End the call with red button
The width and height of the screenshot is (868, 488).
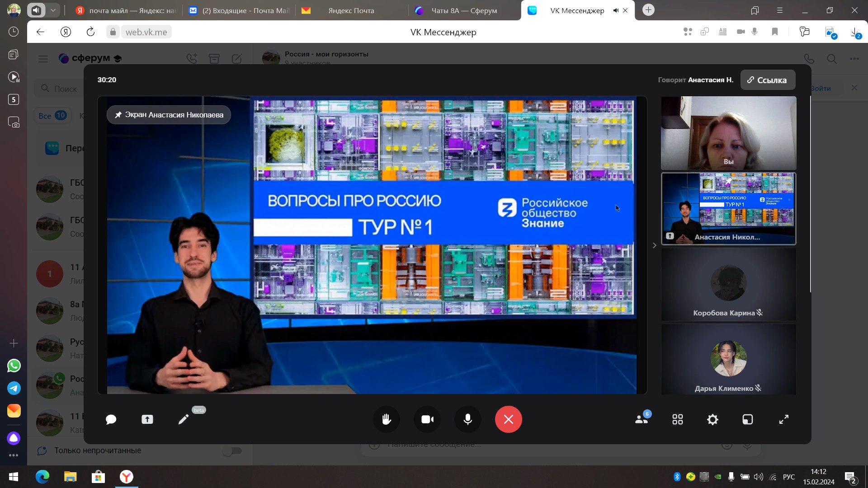click(509, 419)
